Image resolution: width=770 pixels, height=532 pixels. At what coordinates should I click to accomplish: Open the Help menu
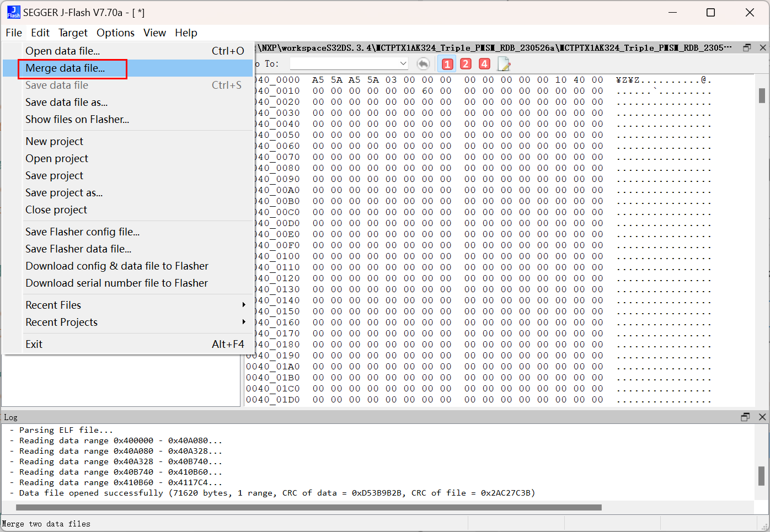coord(186,33)
